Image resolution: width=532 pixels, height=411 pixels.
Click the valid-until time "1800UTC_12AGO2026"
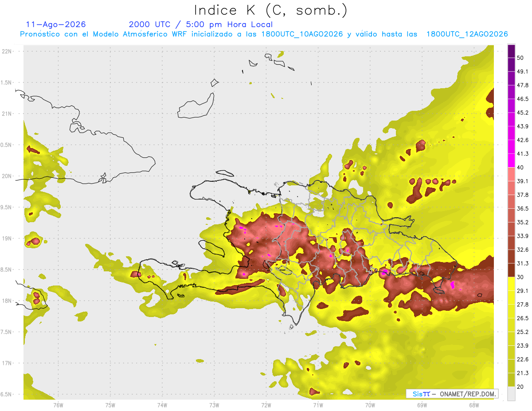(467, 34)
